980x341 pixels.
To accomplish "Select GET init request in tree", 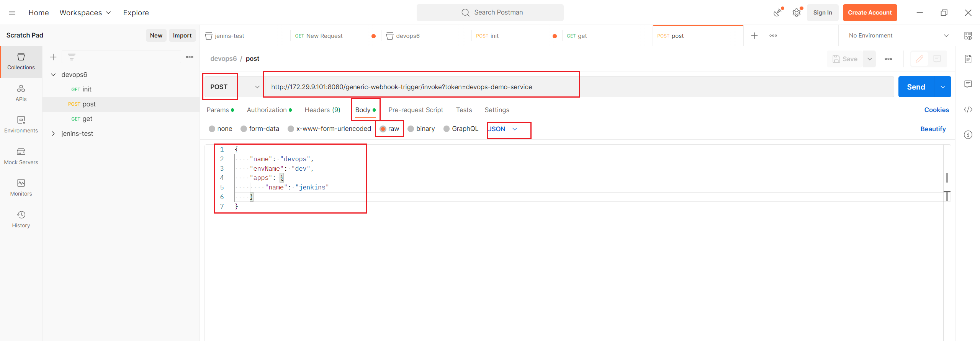I will tap(121, 89).
